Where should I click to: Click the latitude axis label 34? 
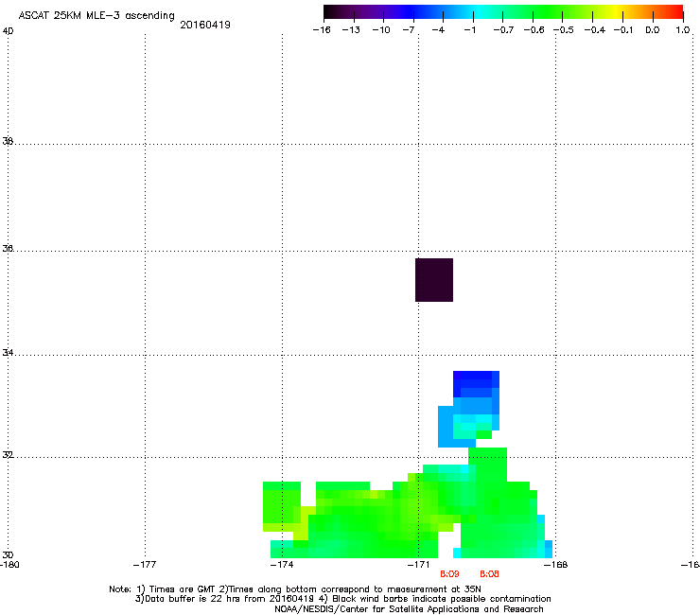pyautogui.click(x=8, y=353)
